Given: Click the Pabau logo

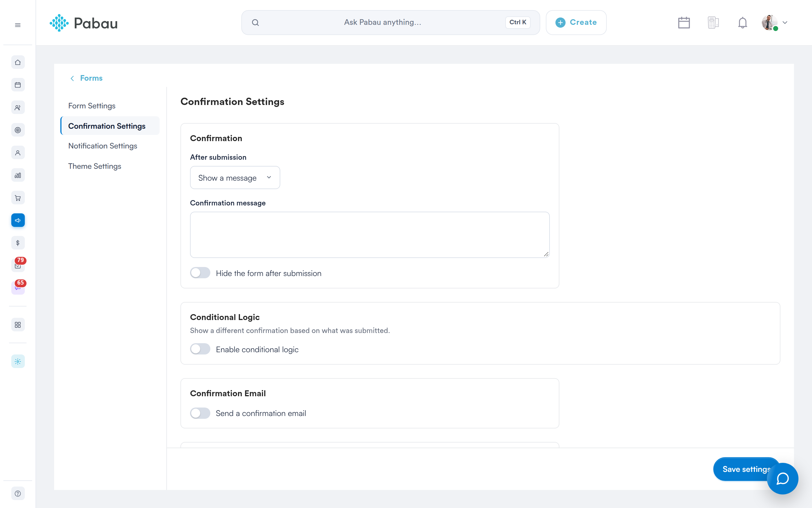Looking at the screenshot, I should pyautogui.click(x=83, y=23).
